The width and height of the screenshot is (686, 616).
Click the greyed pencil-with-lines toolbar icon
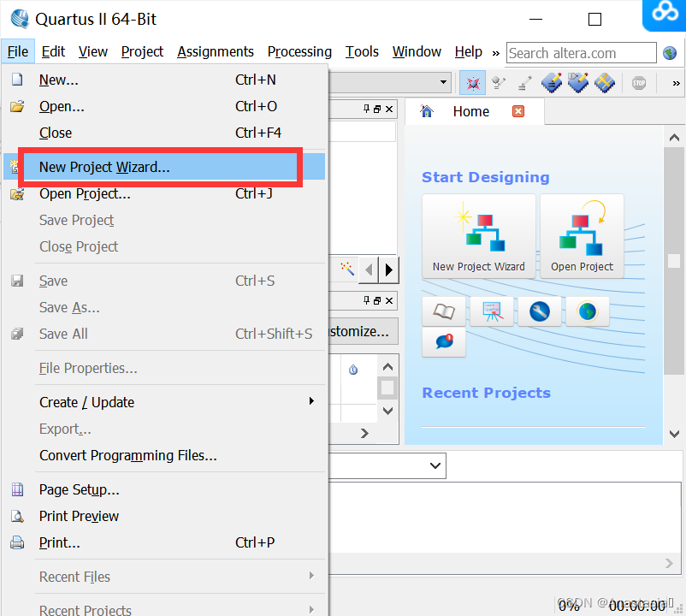[524, 83]
